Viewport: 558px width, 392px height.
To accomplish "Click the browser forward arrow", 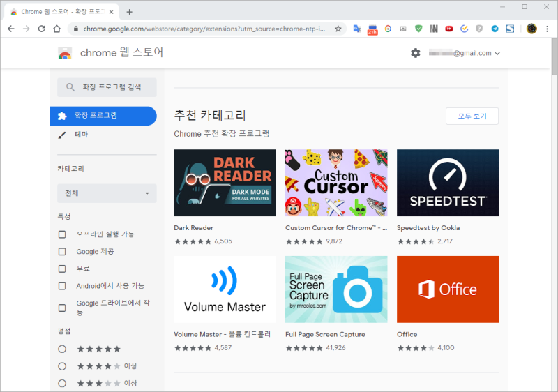I will [27, 29].
